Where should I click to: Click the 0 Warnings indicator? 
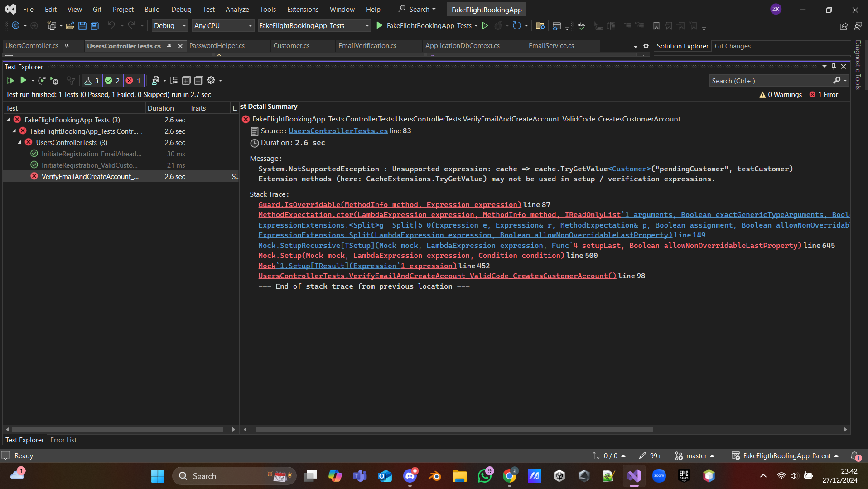point(781,95)
